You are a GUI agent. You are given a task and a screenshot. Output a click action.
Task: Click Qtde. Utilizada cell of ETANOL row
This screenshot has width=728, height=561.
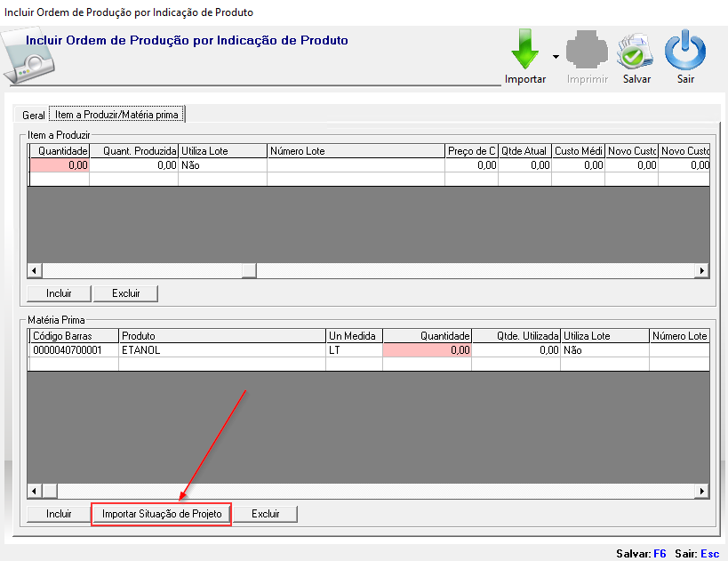[x=516, y=350]
